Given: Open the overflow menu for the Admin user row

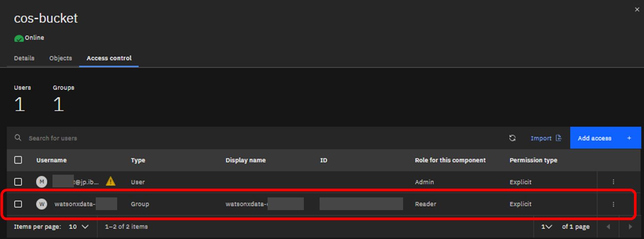Looking at the screenshot, I should pyautogui.click(x=613, y=182).
